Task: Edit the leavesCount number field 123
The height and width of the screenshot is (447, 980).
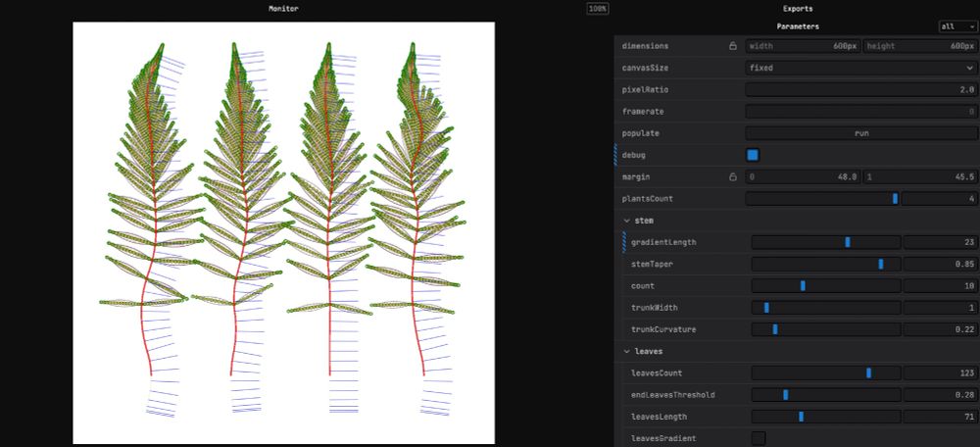Action: click(x=940, y=373)
